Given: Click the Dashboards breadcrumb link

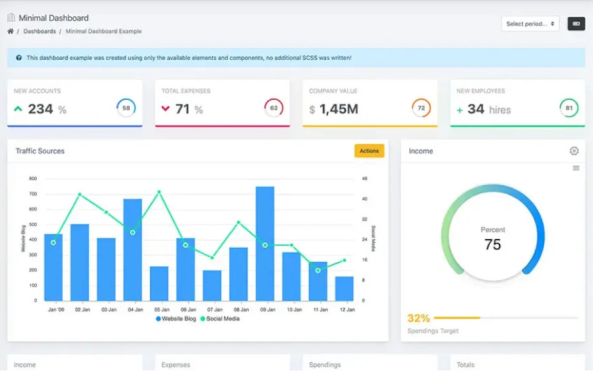Looking at the screenshot, I should tap(40, 31).
